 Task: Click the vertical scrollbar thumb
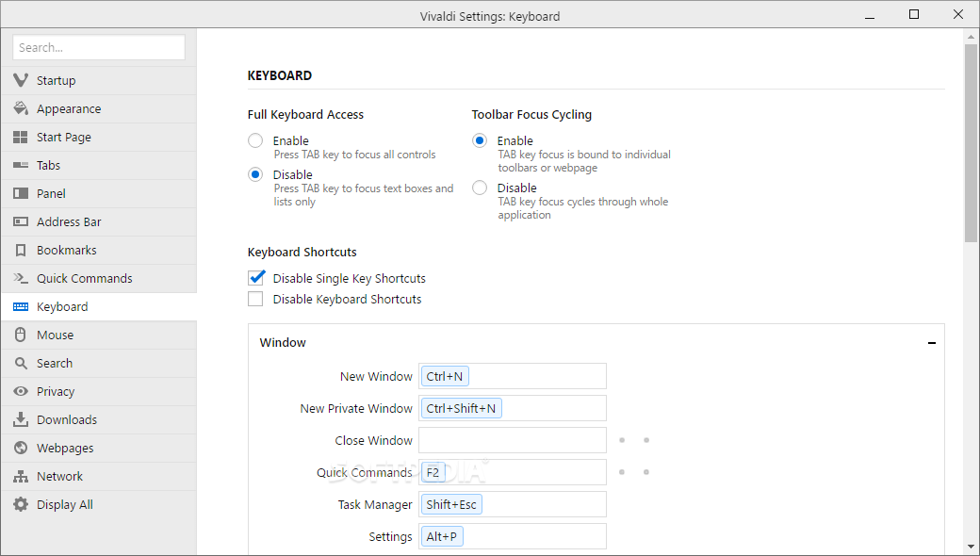(971, 143)
